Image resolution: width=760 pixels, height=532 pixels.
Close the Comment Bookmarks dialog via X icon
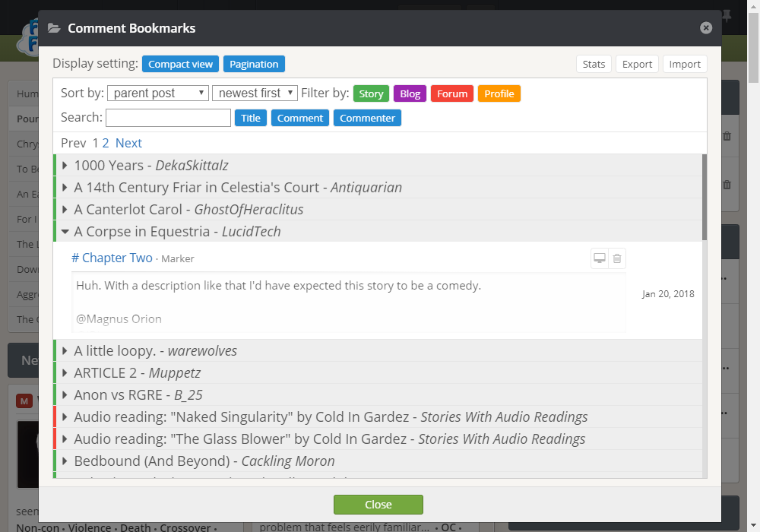[706, 28]
